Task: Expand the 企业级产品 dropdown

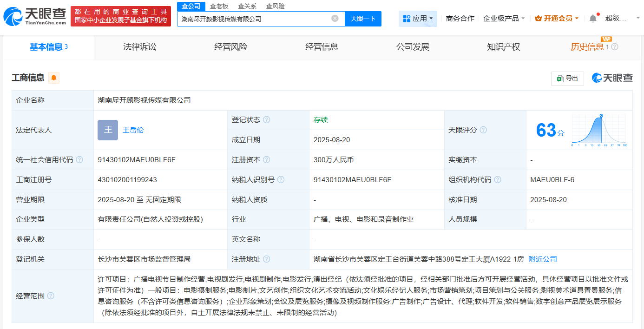Action: (x=500, y=17)
